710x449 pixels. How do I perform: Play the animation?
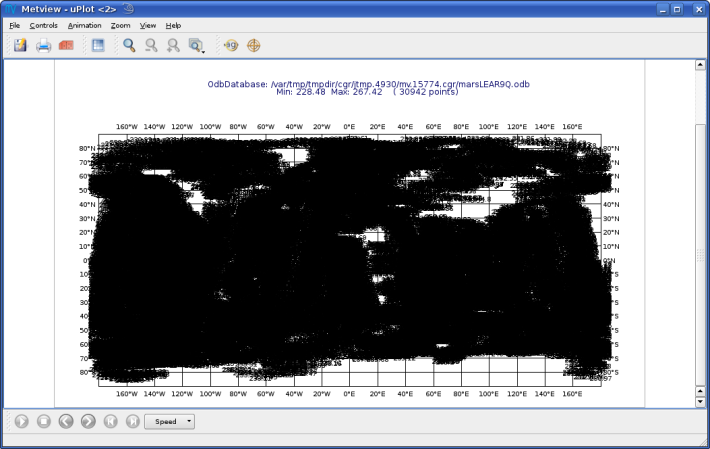coord(21,421)
